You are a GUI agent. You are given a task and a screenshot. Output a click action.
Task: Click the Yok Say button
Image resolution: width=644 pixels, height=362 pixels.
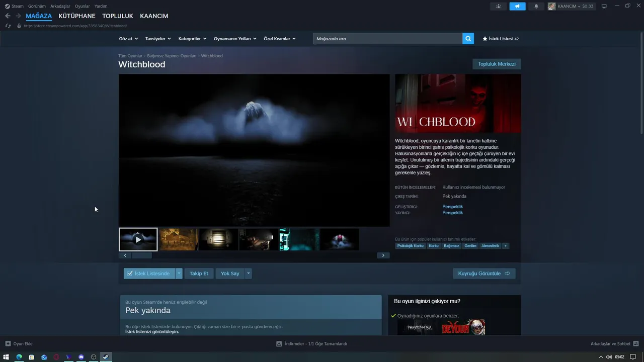[x=230, y=274]
